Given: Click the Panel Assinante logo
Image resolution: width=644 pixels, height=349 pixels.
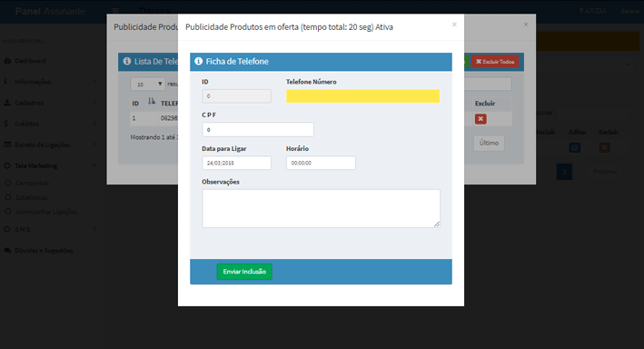Looking at the screenshot, I should [x=50, y=11].
